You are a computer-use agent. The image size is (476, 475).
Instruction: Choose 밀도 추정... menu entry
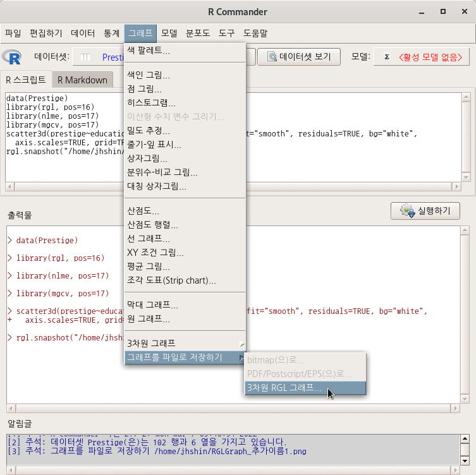(x=185, y=131)
